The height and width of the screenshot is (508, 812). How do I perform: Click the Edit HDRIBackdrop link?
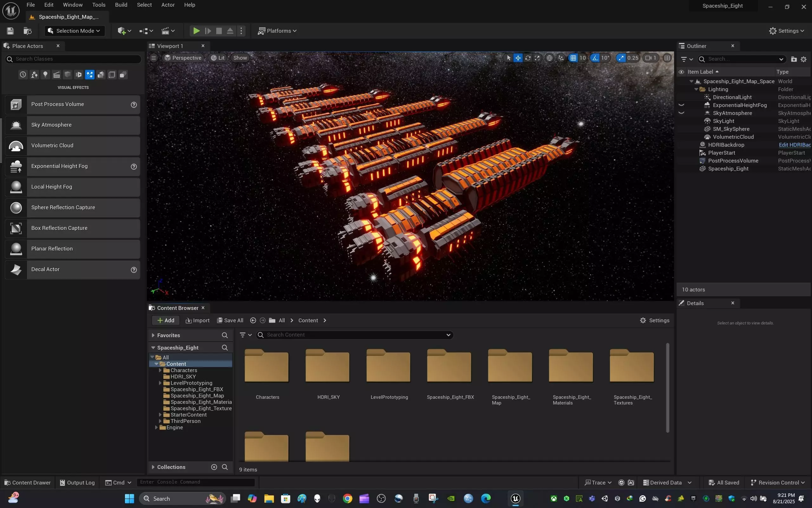click(795, 145)
